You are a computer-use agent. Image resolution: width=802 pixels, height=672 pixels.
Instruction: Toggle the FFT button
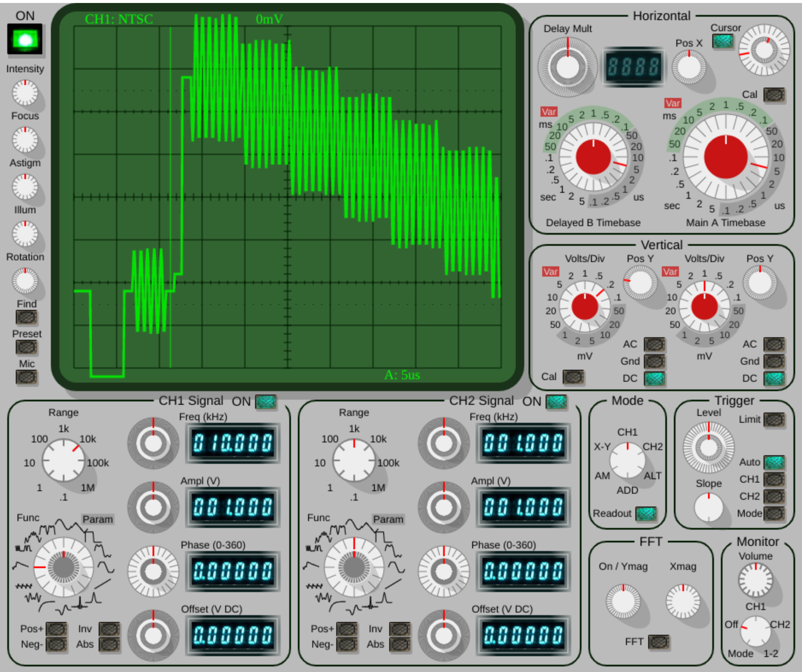659,642
